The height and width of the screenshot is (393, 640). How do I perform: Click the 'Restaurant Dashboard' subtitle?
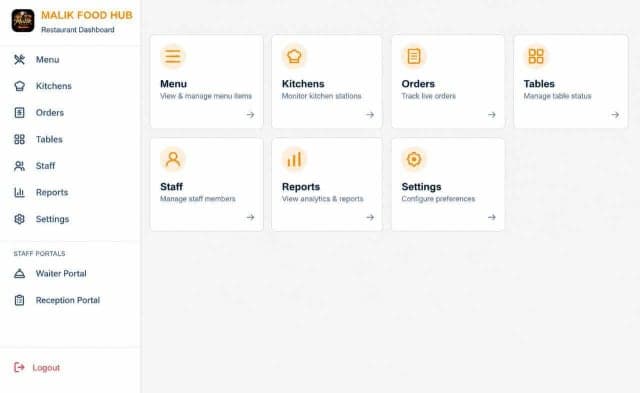click(x=78, y=30)
